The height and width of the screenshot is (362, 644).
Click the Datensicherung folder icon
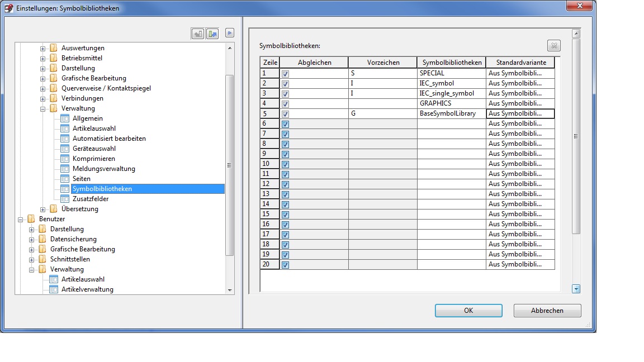42,239
